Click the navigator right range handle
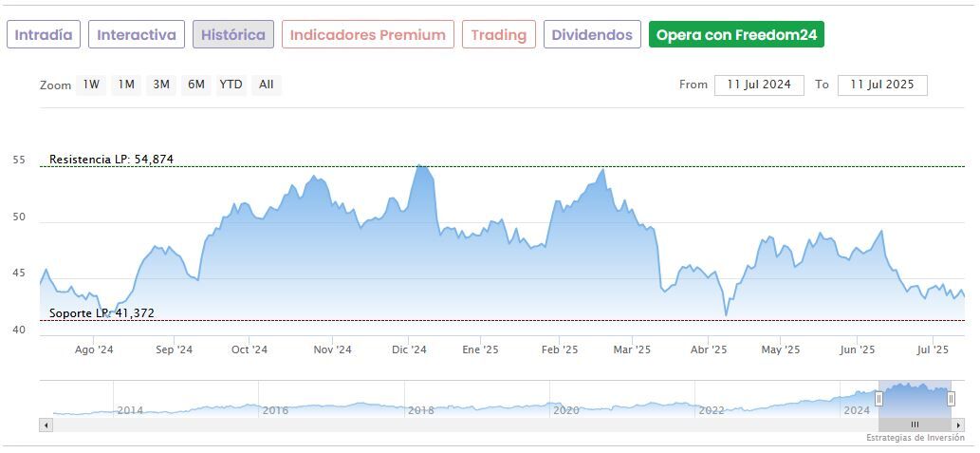 coord(951,399)
